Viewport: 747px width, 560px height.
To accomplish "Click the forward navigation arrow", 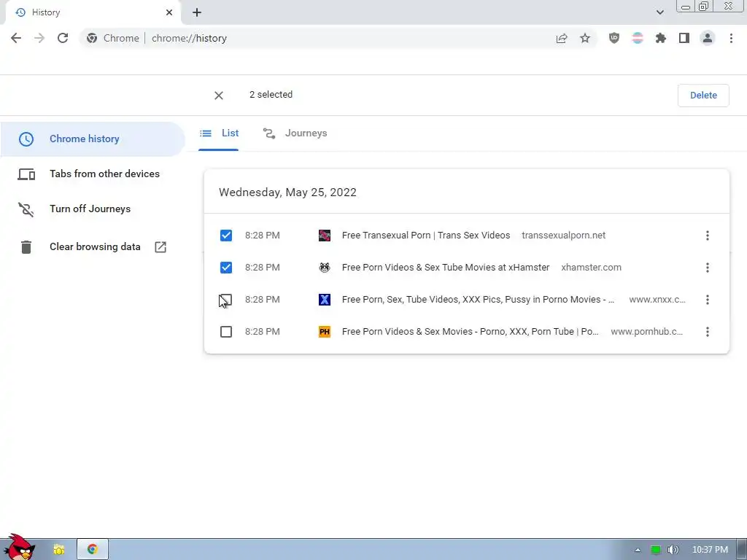I will (39, 38).
